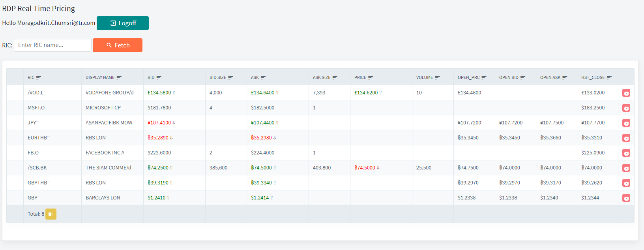Sort by OPEN BID column icon

(523, 78)
